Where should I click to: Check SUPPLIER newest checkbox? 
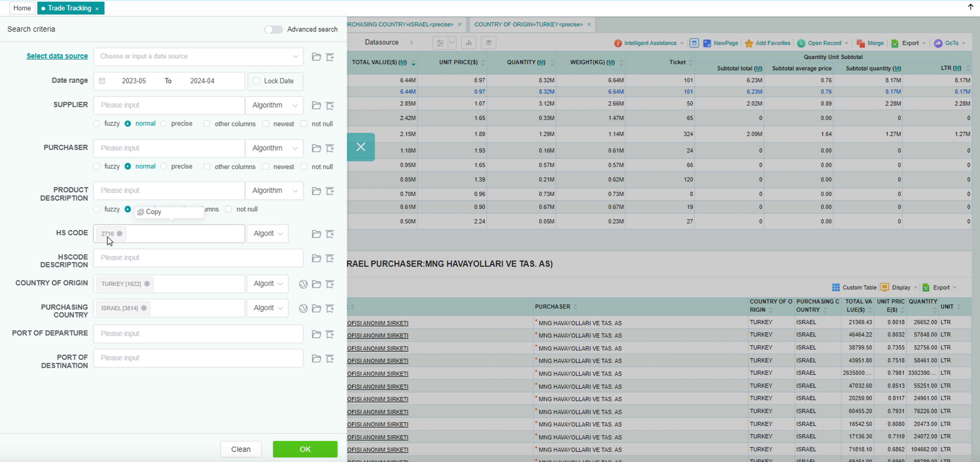click(x=266, y=124)
